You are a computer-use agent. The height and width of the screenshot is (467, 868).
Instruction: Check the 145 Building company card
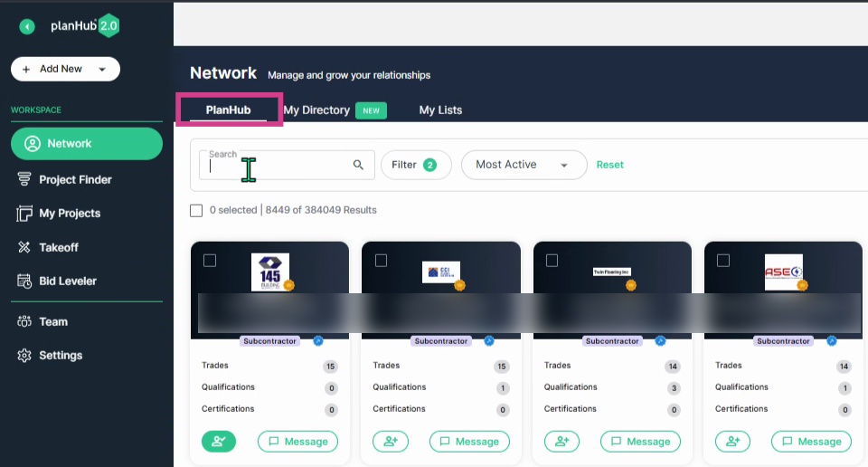point(210,261)
